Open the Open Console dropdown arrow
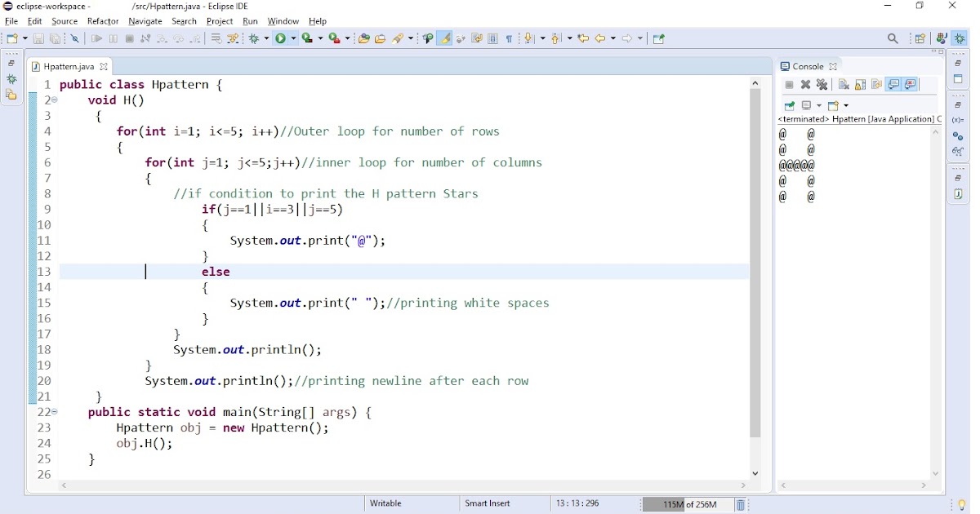The height and width of the screenshot is (514, 980). 846,104
